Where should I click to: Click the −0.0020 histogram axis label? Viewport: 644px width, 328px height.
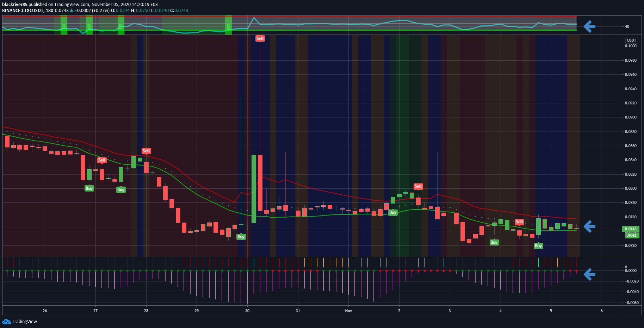631,281
